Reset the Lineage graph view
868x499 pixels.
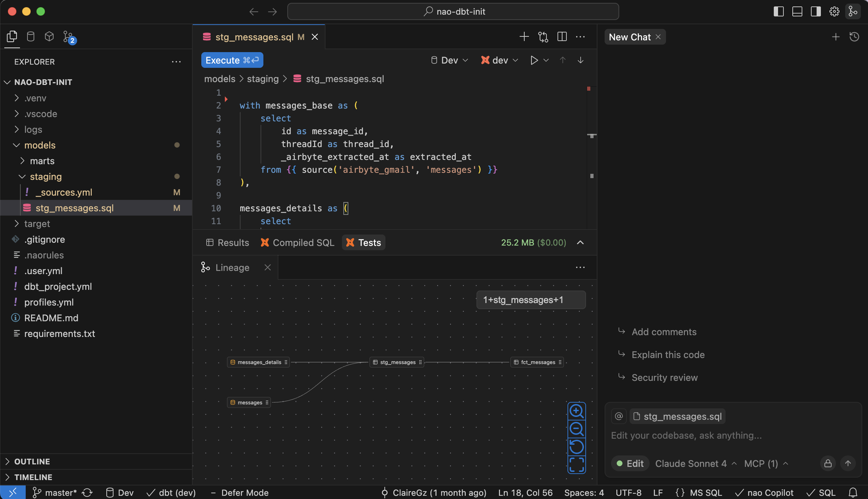pyautogui.click(x=576, y=447)
